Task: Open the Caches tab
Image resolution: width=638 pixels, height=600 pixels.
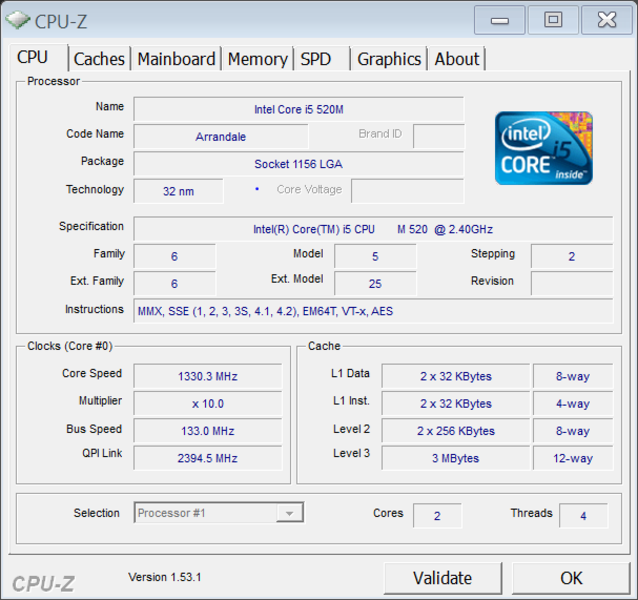Action: click(99, 59)
